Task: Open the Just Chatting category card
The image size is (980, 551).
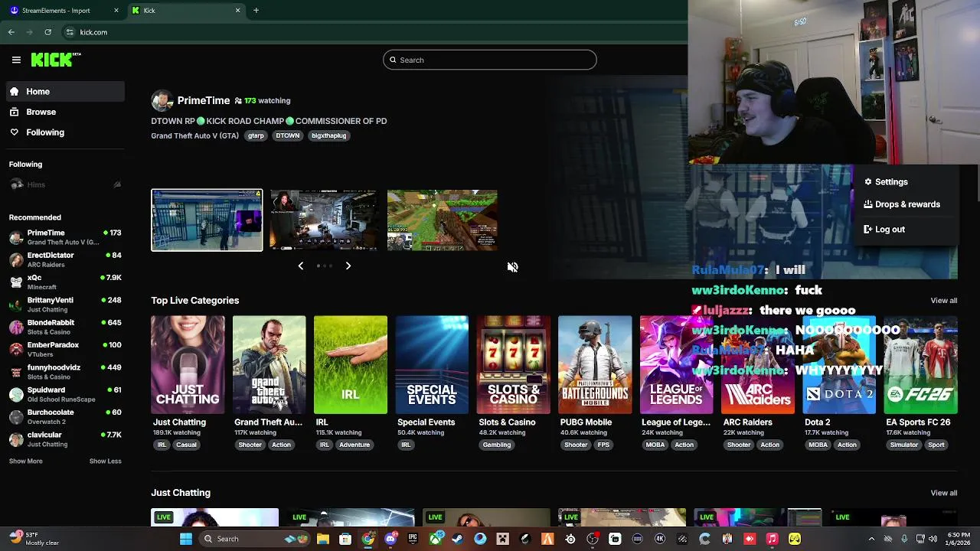Action: click(188, 365)
